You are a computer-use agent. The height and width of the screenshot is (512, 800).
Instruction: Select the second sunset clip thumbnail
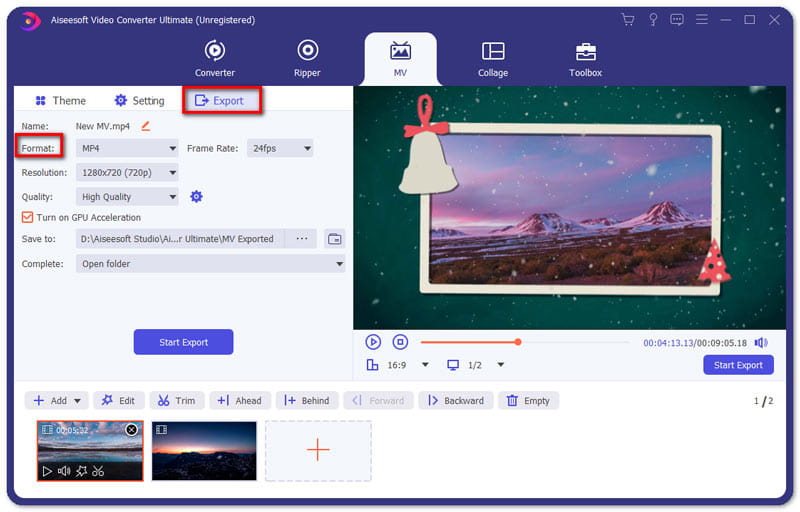pos(204,451)
